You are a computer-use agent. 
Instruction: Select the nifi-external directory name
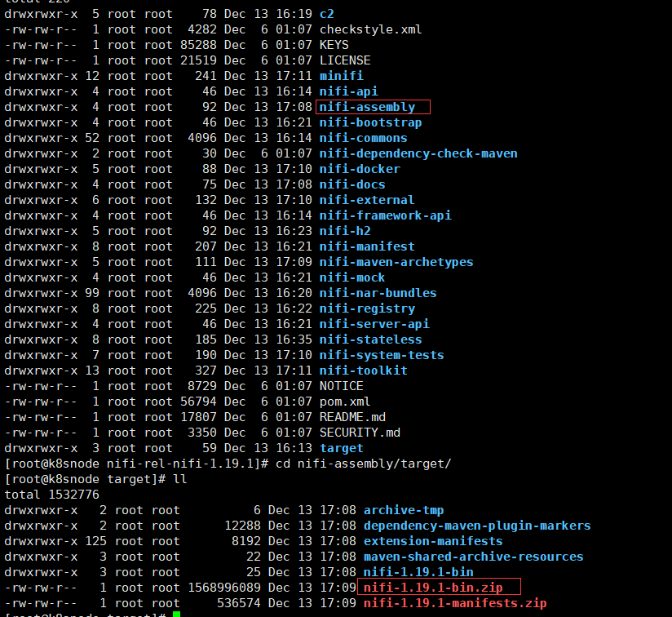click(x=367, y=200)
